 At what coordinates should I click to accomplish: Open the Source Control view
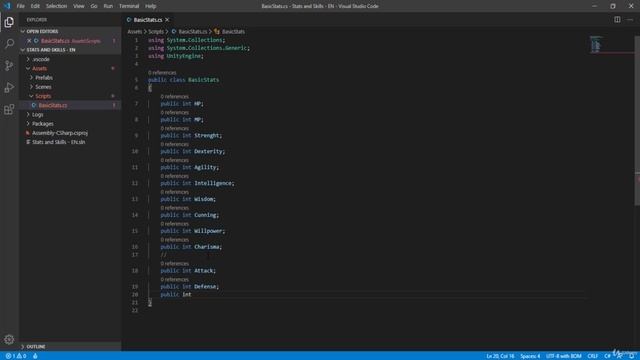[9, 65]
